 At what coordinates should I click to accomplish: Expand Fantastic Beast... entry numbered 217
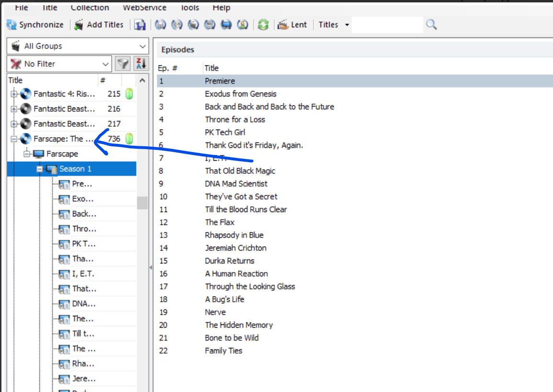point(14,124)
